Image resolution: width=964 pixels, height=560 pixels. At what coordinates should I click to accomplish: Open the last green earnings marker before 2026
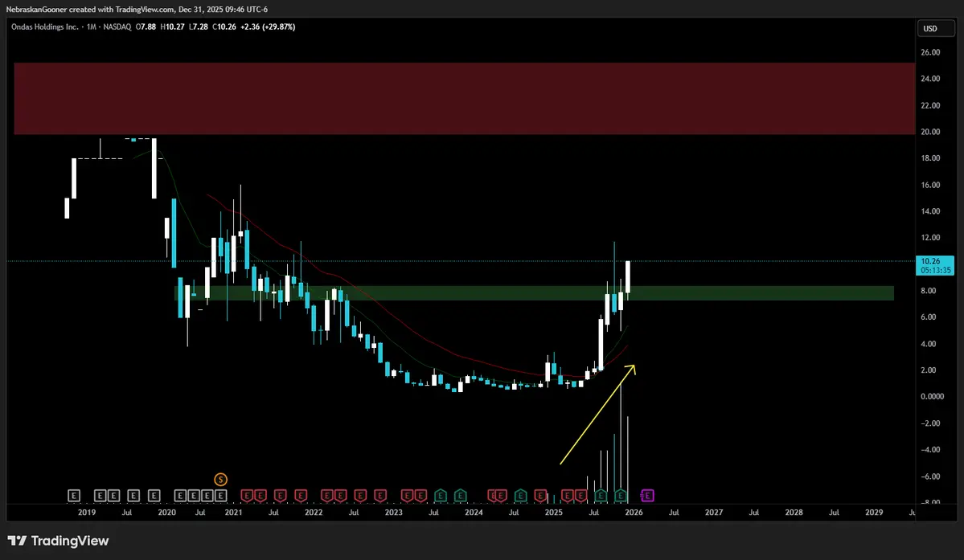(621, 496)
